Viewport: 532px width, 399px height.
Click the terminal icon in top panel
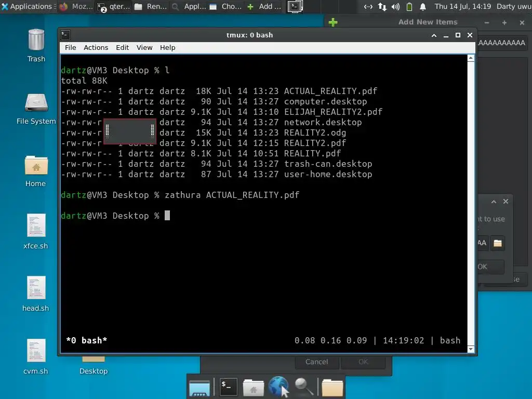point(295,6)
